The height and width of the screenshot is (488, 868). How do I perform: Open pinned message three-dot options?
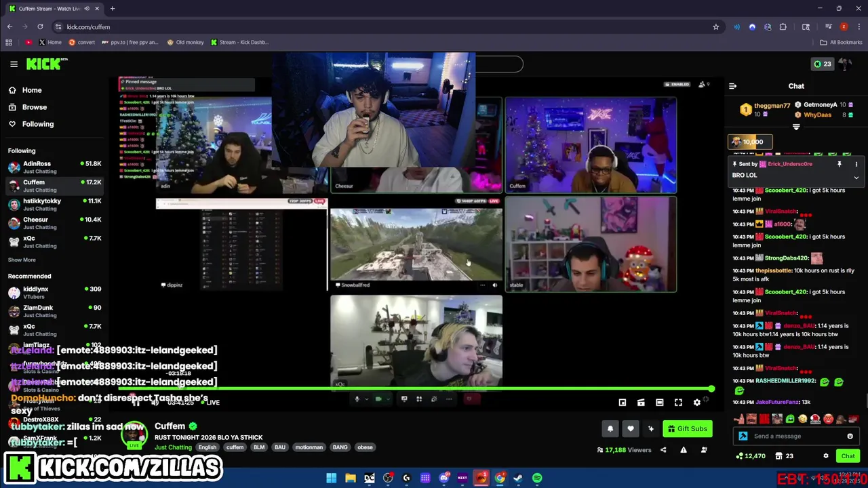(x=856, y=164)
